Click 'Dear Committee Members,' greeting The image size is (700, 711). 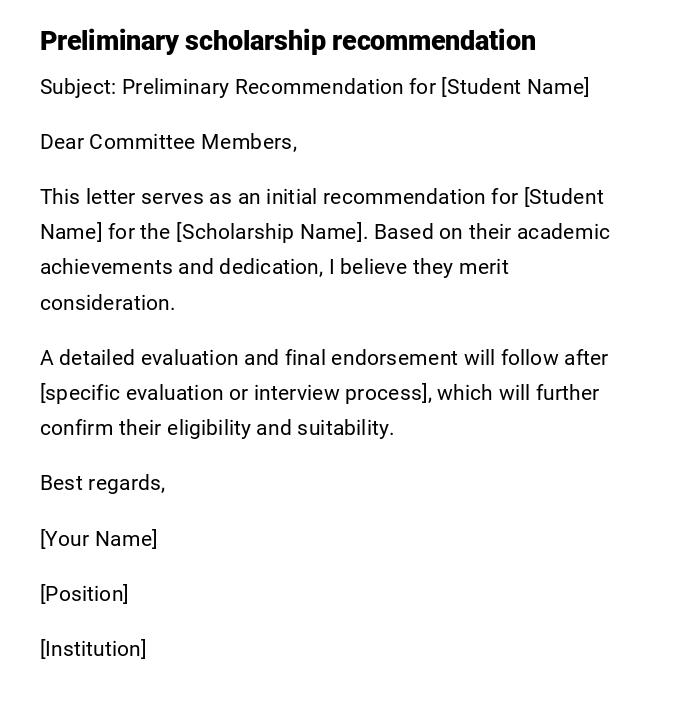point(168,142)
